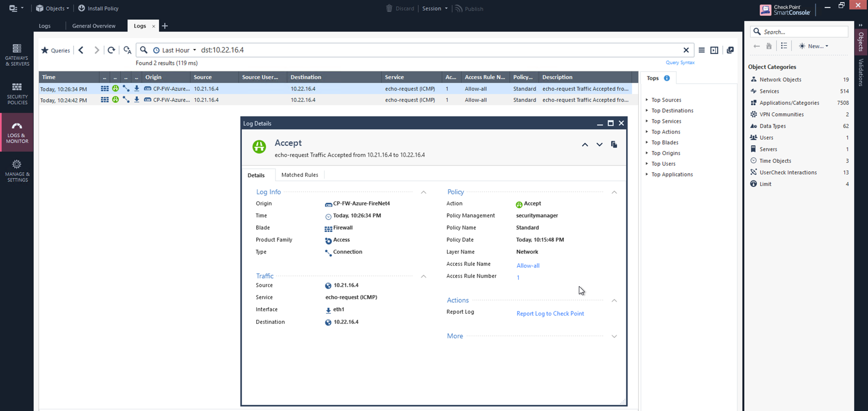Open the query options hamburger menu
Viewport: 868px width, 411px height.
click(701, 50)
